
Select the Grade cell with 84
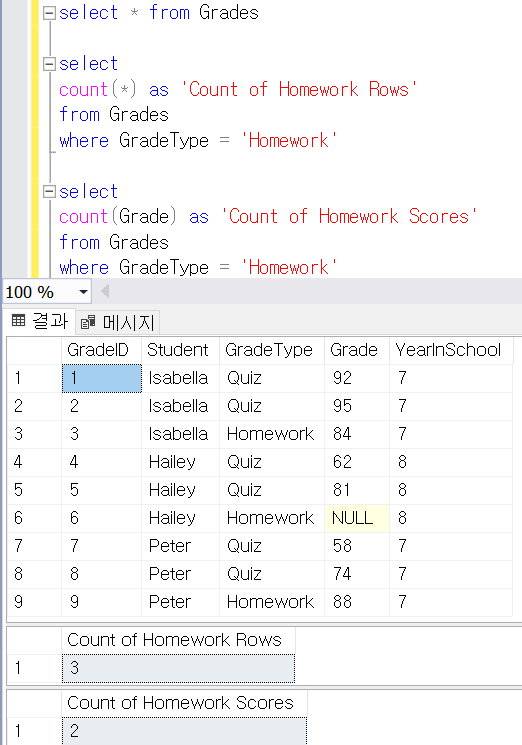coord(356,434)
